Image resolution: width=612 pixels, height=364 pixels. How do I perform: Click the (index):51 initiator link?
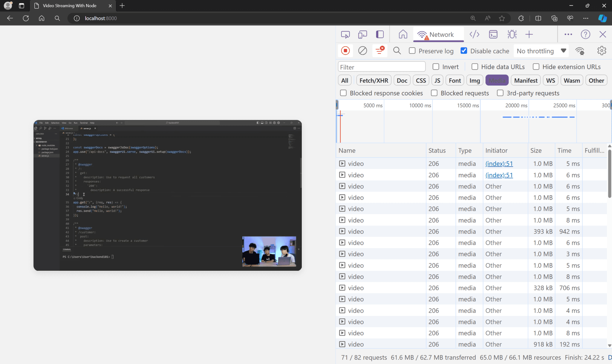tap(498, 163)
